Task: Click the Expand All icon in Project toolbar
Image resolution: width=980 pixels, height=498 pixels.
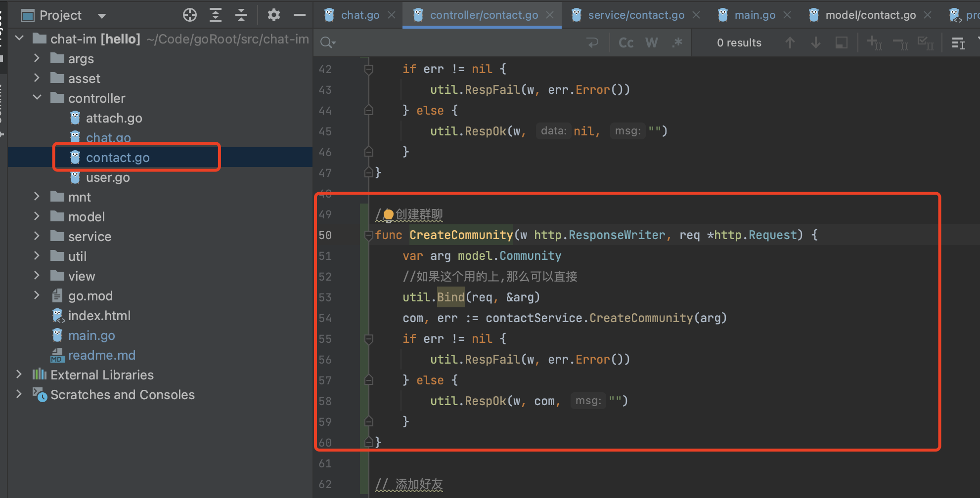Action: tap(215, 15)
